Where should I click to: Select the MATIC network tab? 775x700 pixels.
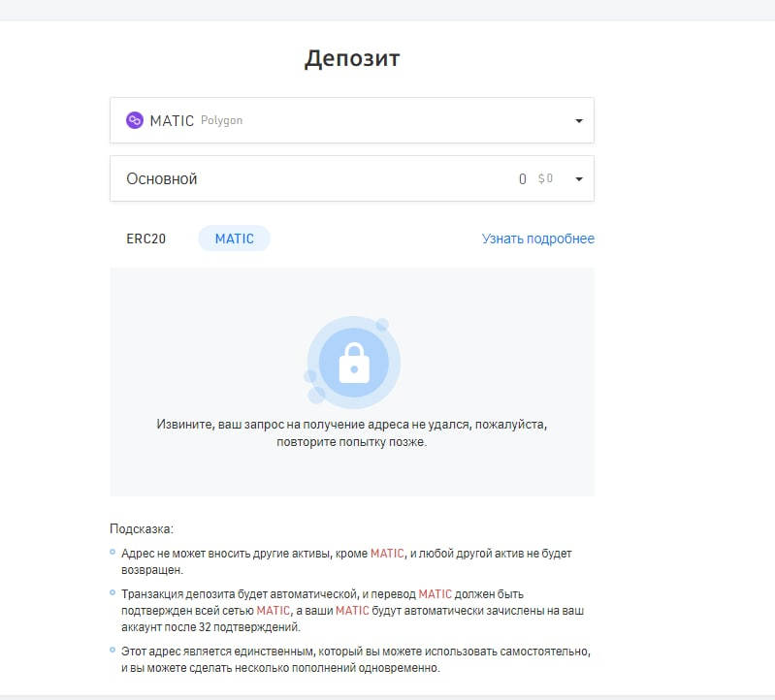point(234,239)
